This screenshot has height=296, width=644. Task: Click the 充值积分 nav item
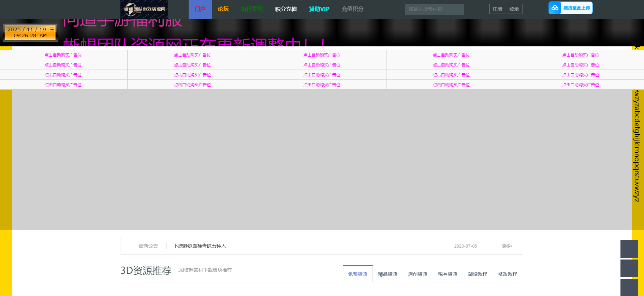(352, 9)
